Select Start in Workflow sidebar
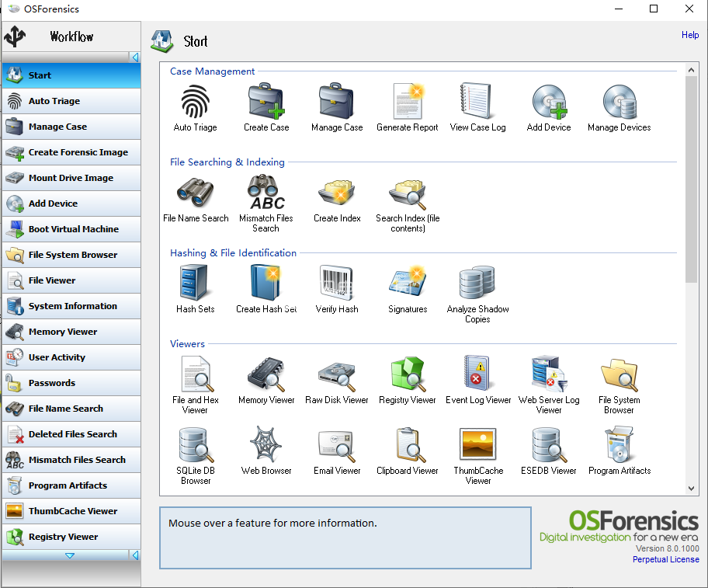The width and height of the screenshot is (708, 588). coord(71,75)
